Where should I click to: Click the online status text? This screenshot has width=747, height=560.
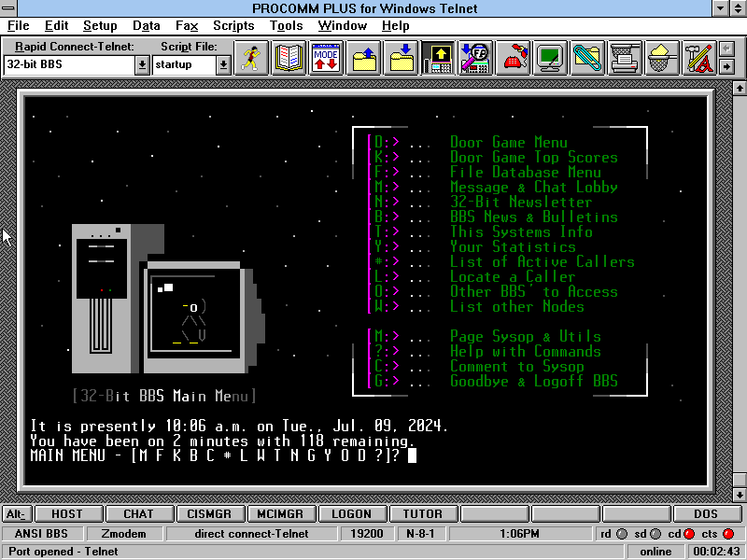pyautogui.click(x=655, y=552)
